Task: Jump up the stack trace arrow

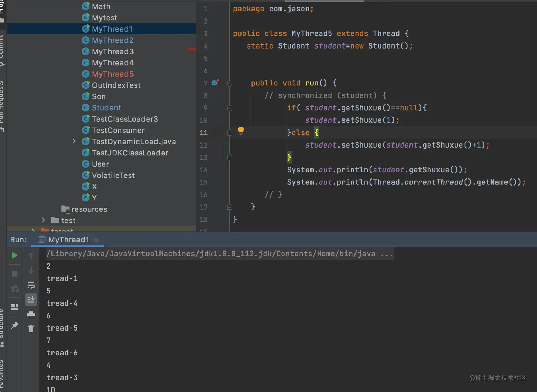Action: tap(31, 255)
